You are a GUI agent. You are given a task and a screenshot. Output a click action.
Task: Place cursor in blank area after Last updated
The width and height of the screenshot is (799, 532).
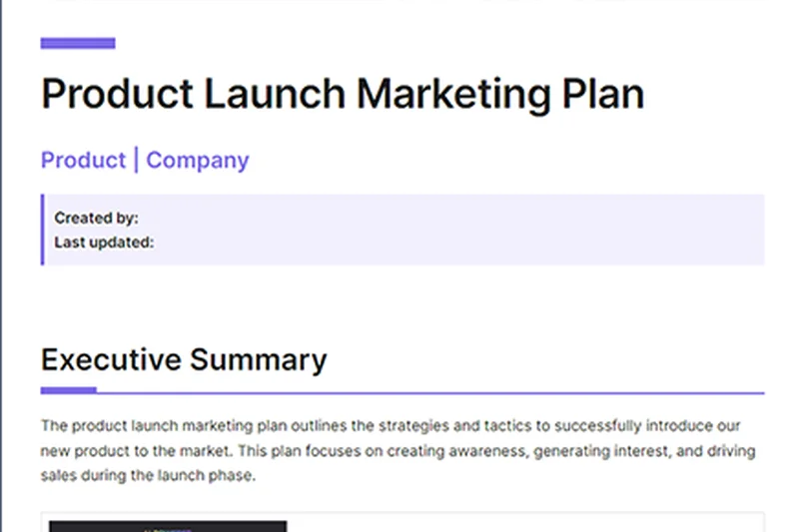(399, 242)
